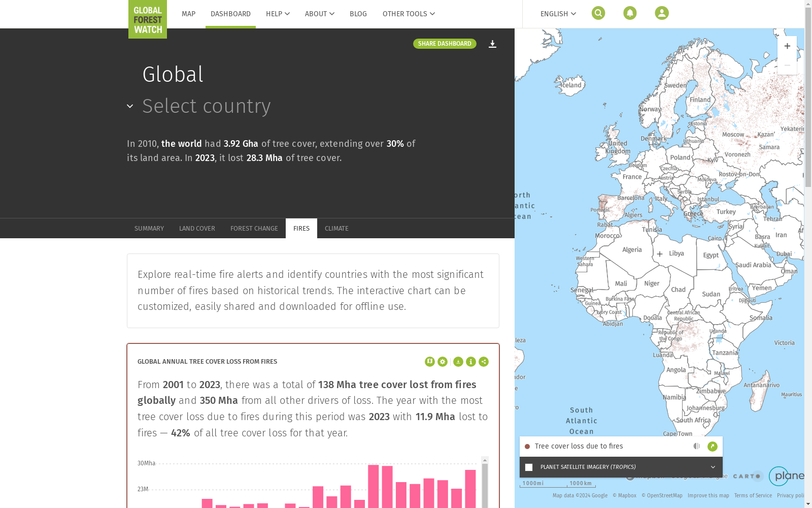Expand the Planet Satellite Imagery options
The width and height of the screenshot is (812, 508).
click(713, 467)
